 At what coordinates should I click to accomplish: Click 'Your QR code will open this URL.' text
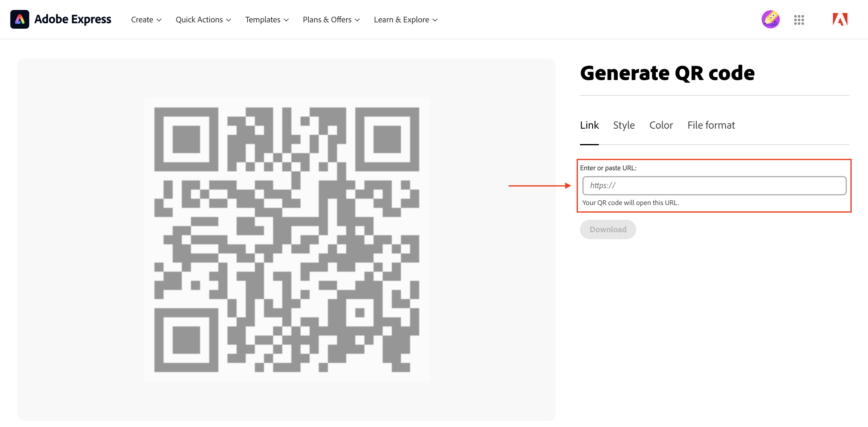tap(630, 203)
